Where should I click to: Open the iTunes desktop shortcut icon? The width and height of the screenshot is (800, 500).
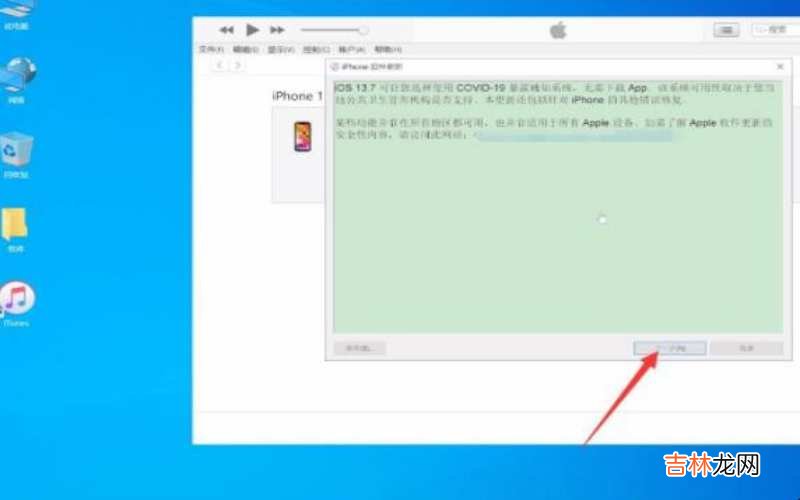[16, 302]
